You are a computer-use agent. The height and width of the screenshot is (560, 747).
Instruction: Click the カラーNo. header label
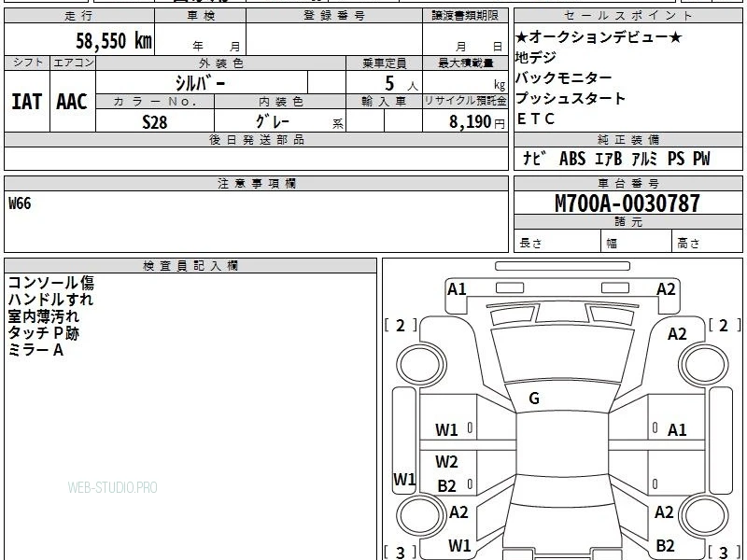pyautogui.click(x=155, y=102)
